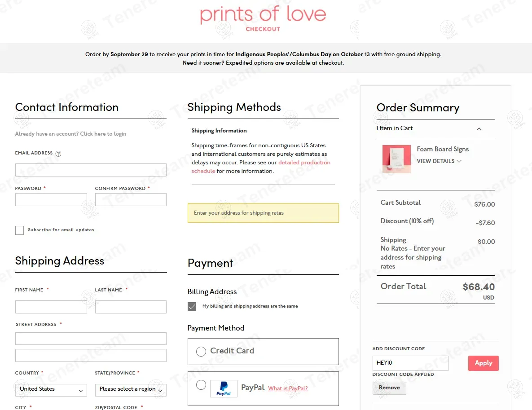Click the PayPal logo icon
532x410 pixels.
coord(224,388)
